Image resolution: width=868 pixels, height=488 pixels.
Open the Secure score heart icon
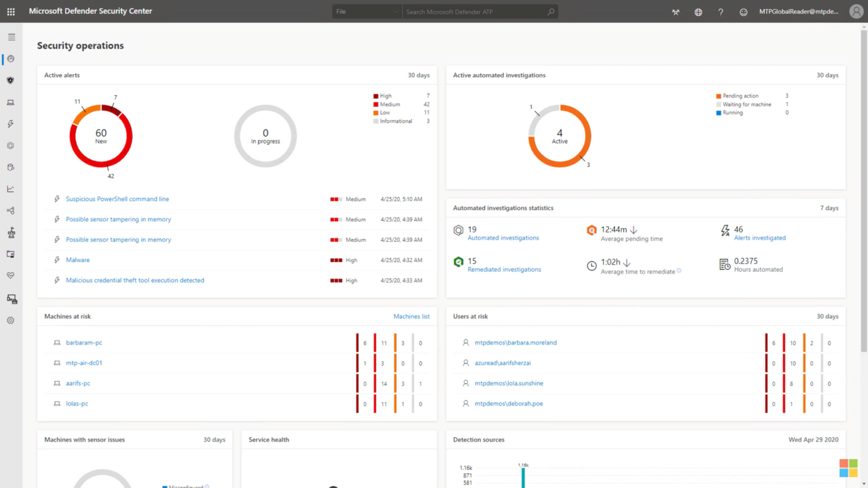[x=10, y=275]
